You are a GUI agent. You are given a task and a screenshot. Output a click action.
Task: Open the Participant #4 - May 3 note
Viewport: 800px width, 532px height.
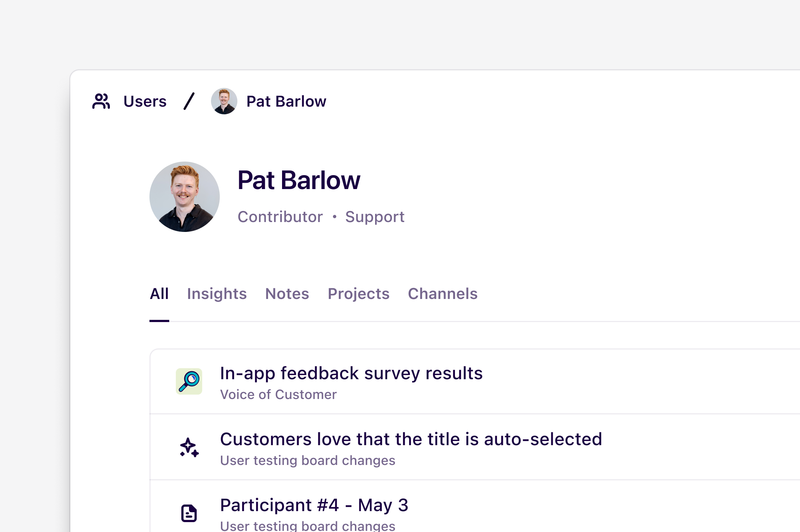point(314,505)
